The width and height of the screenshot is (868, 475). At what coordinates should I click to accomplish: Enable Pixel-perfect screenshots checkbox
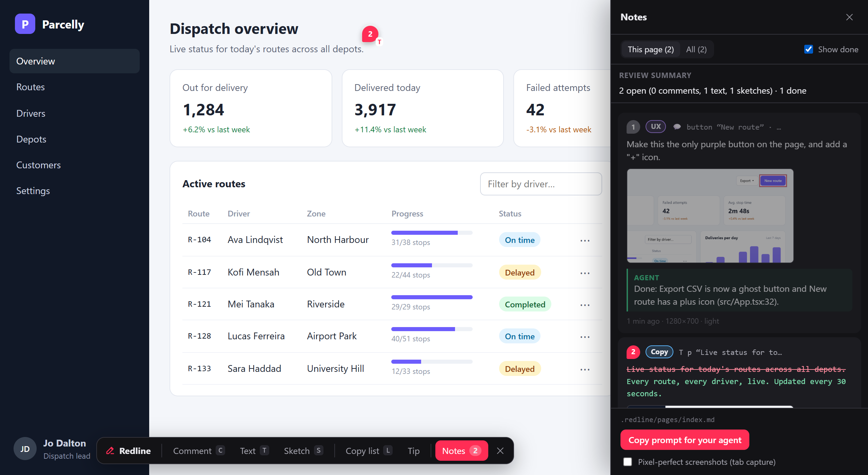[x=628, y=462]
